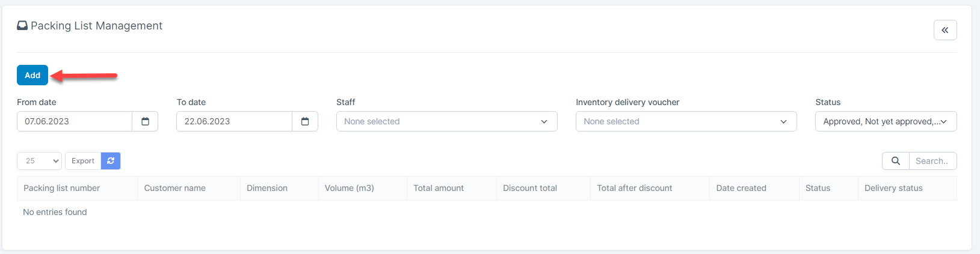Viewport: 980px width, 254px height.
Task: Sort by Customer name column header
Action: coord(175,188)
